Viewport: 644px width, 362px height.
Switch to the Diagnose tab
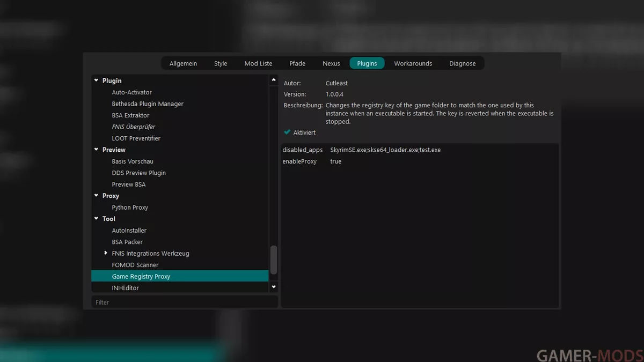point(462,63)
